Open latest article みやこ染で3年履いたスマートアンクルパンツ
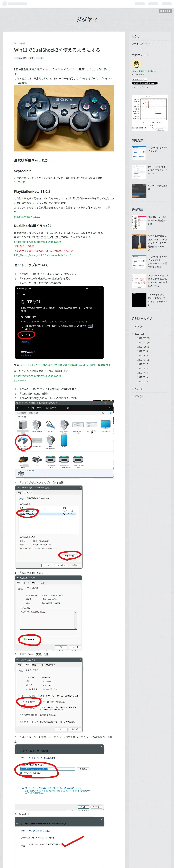 pyautogui.click(x=157, y=243)
